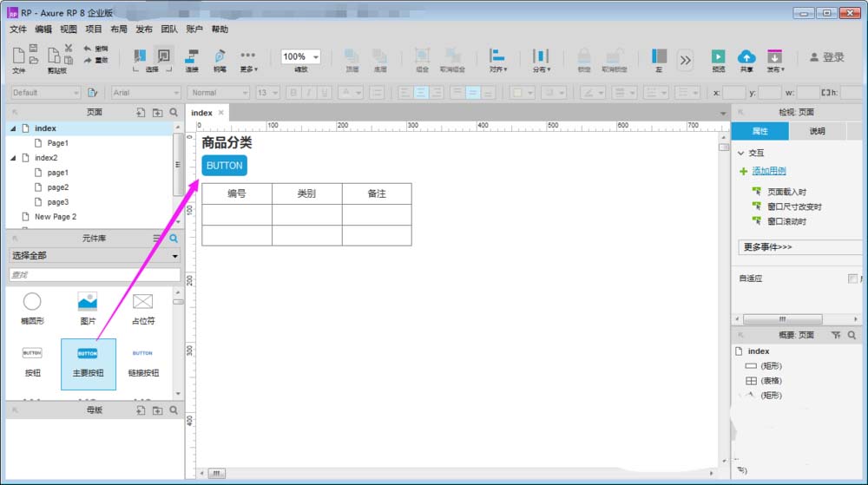Image resolution: width=868 pixels, height=485 pixels.
Task: Open the Align (对齐) dropdown
Action: point(497,60)
